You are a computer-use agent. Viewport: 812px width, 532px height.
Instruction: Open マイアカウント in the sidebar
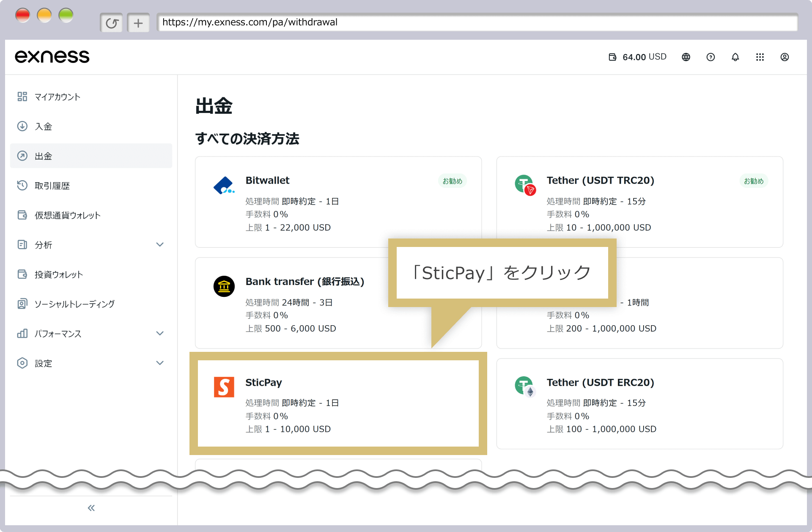tap(91, 97)
